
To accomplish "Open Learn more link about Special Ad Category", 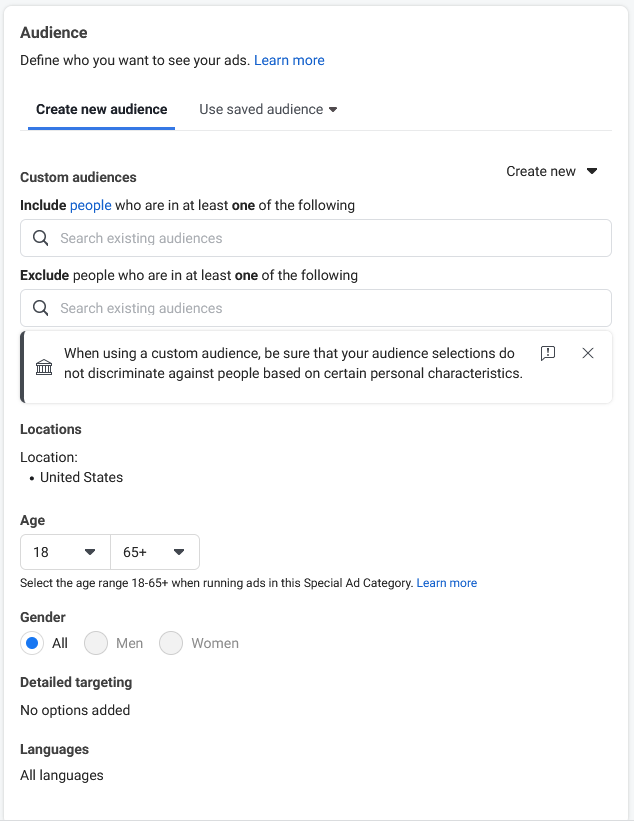I will [447, 583].
